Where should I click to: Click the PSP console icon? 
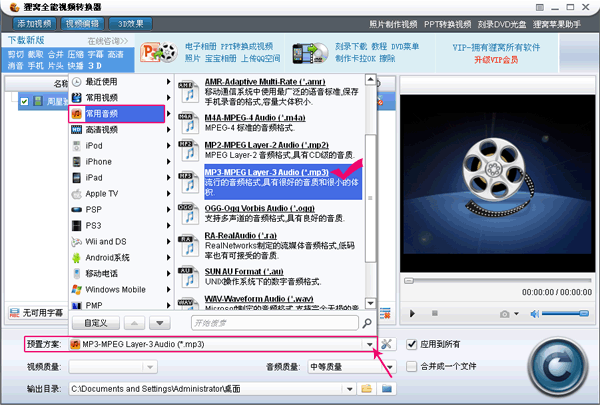click(77, 210)
